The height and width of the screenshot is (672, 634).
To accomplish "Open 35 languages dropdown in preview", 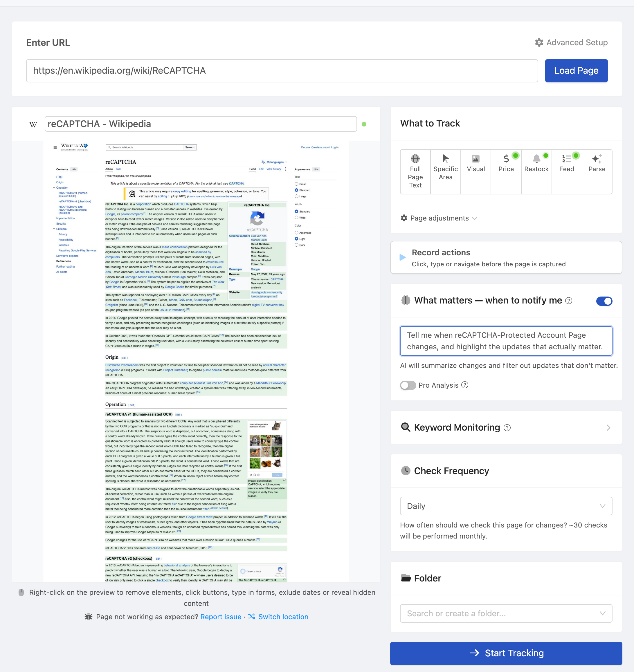I will pos(274,162).
